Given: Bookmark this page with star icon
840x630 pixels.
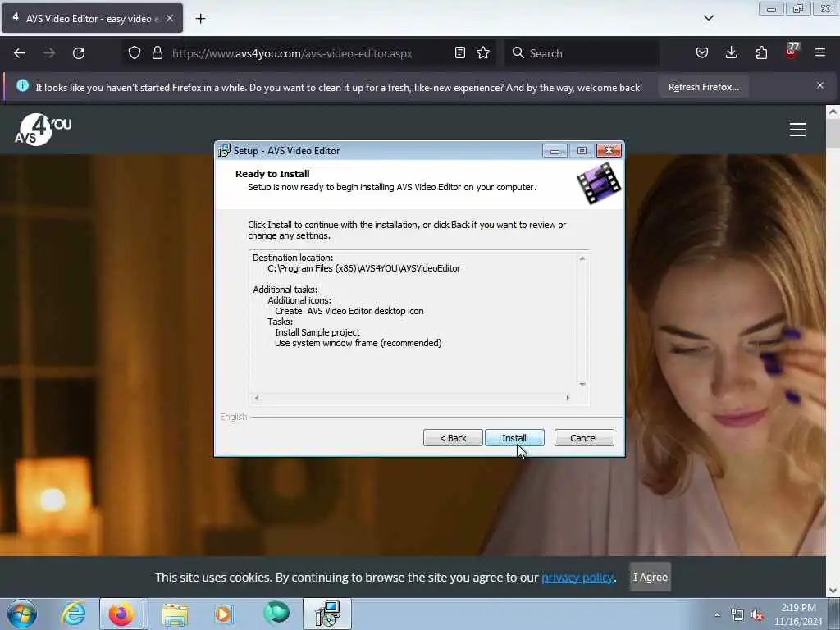Looking at the screenshot, I should pyautogui.click(x=483, y=52).
